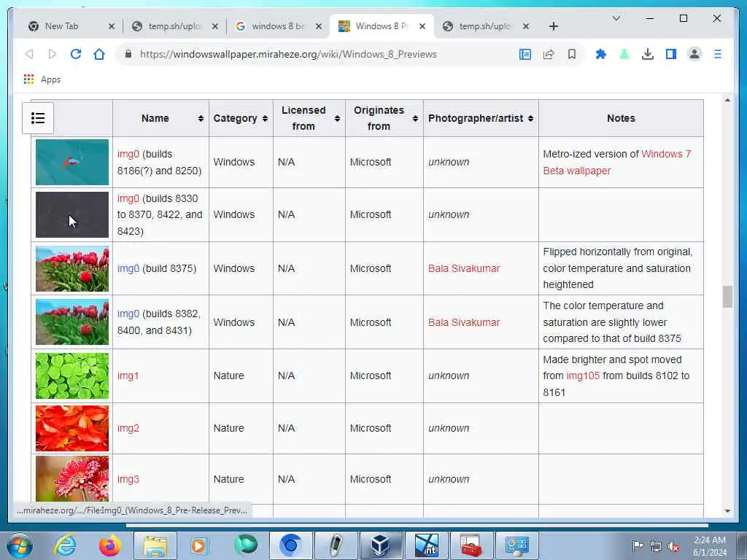Open the reader mode icon in address bar
The height and width of the screenshot is (560, 747).
tap(525, 54)
